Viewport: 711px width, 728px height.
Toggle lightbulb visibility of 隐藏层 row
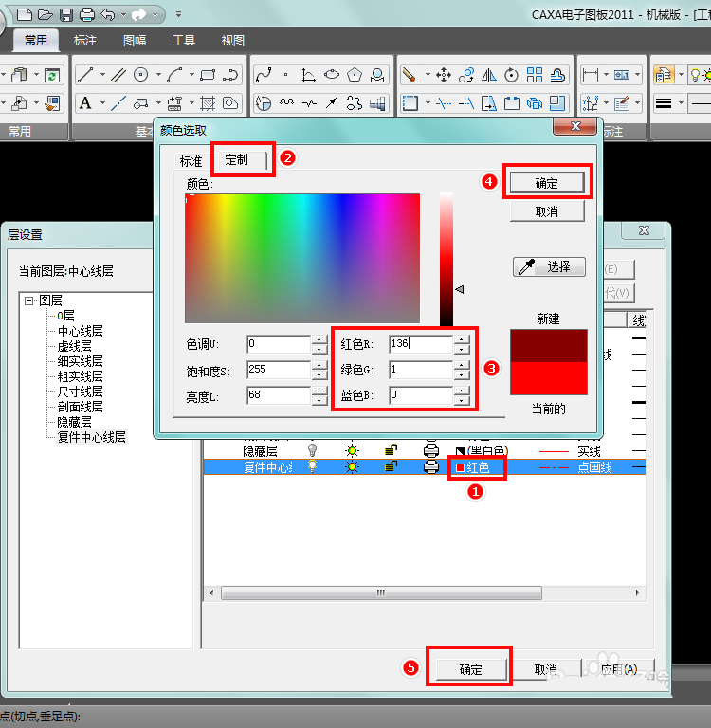click(x=312, y=450)
